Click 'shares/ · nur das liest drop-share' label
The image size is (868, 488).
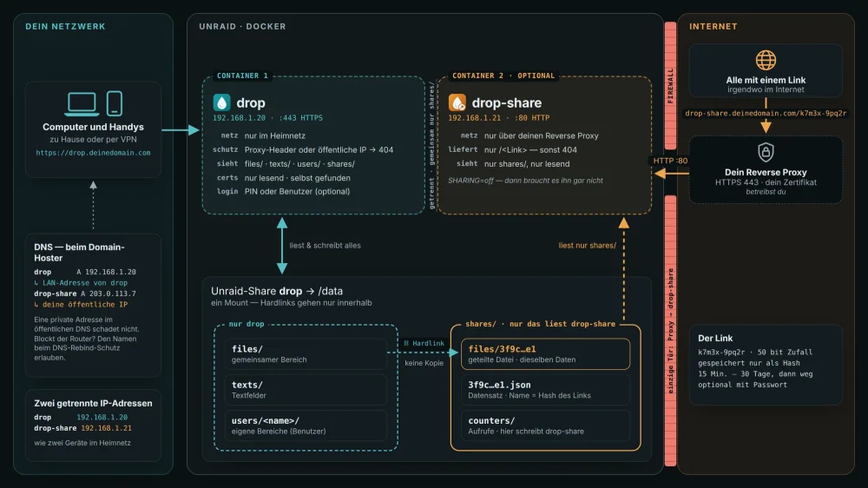[540, 324]
